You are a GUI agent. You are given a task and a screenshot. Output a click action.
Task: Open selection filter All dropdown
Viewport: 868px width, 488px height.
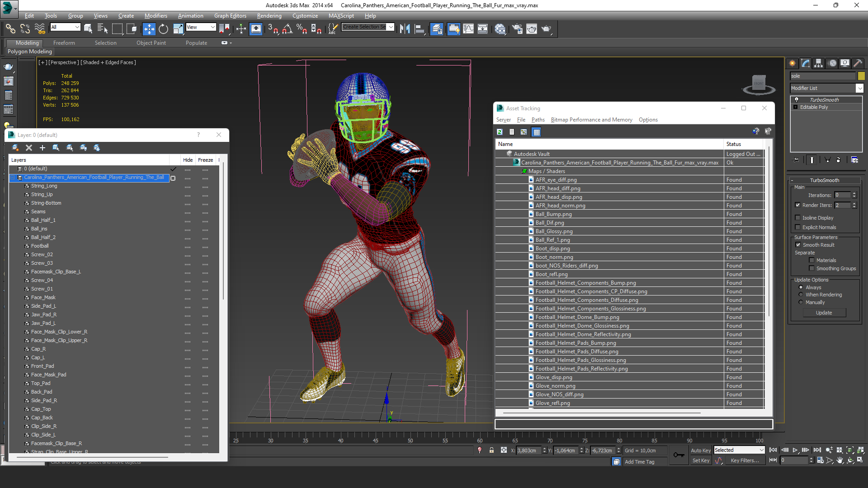[66, 27]
